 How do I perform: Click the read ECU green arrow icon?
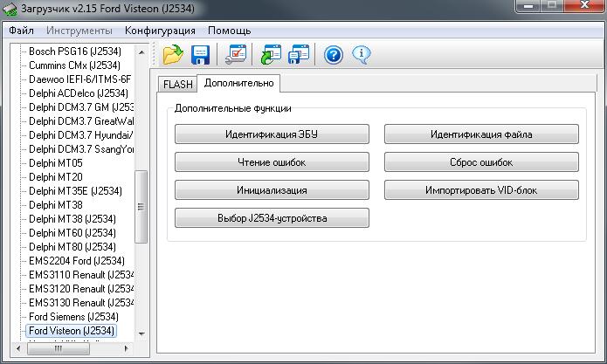(x=272, y=54)
